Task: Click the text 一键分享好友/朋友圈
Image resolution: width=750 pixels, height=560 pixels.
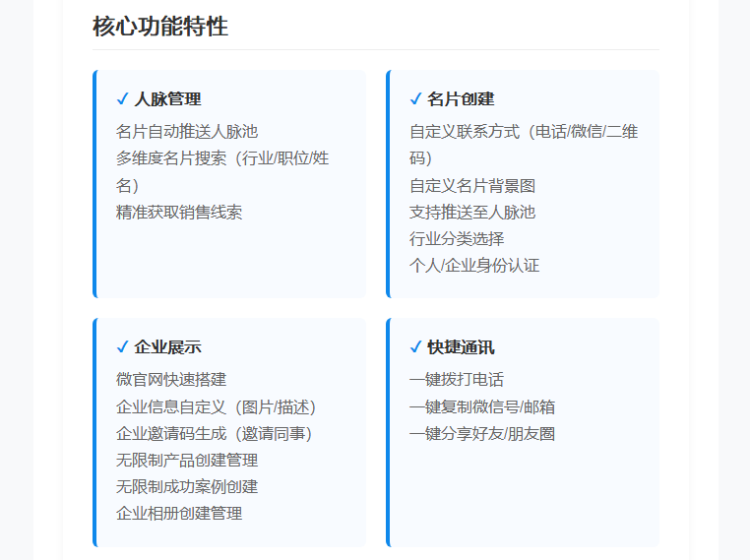Action: [482, 434]
